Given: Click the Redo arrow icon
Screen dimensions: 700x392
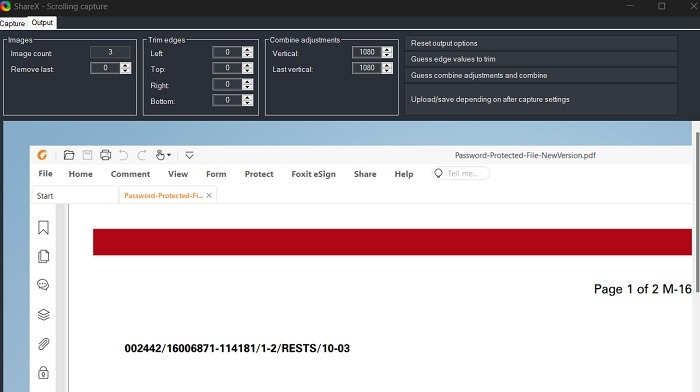Looking at the screenshot, I should [x=142, y=155].
